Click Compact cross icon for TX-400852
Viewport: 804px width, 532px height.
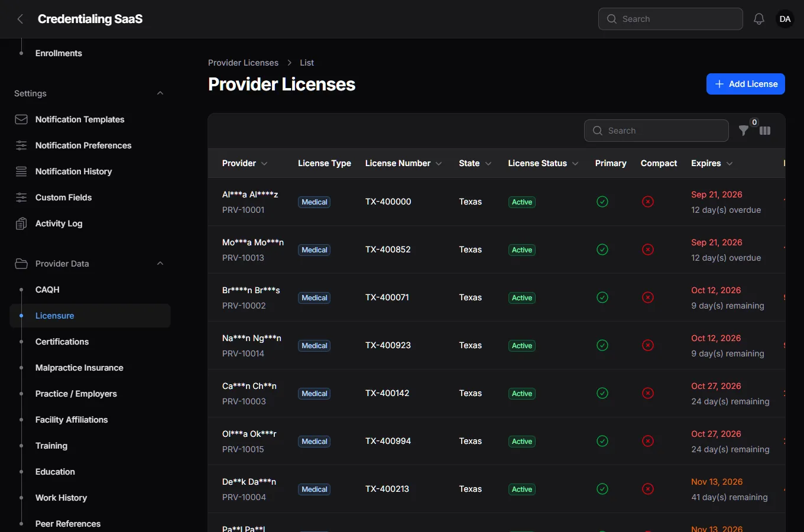[648, 249]
